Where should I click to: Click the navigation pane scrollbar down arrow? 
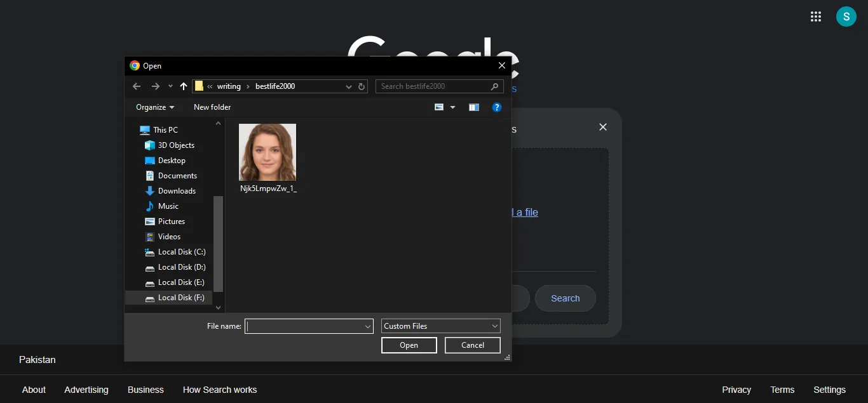pos(218,308)
